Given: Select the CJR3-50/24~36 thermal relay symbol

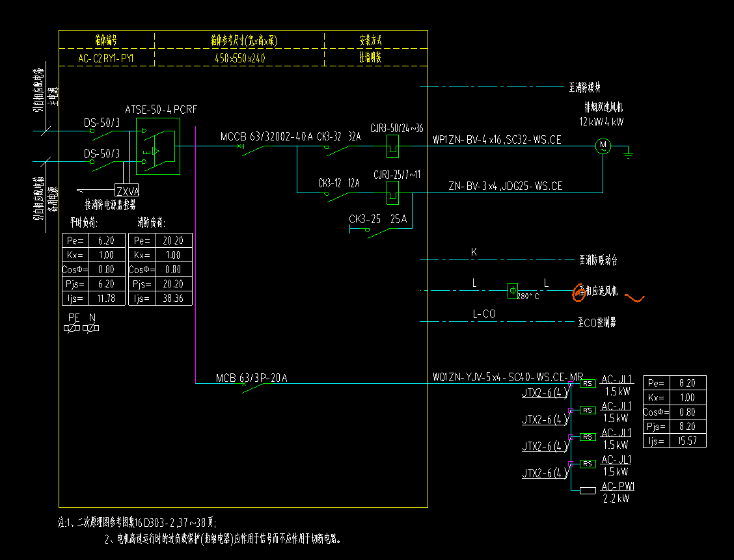Looking at the screenshot, I should 393,146.
